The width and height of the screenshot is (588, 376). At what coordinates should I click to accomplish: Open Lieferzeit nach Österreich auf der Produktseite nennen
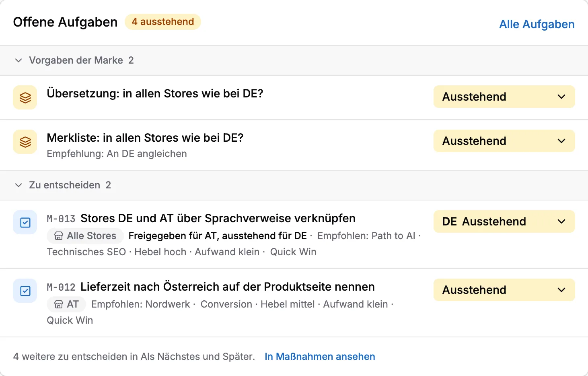click(228, 287)
